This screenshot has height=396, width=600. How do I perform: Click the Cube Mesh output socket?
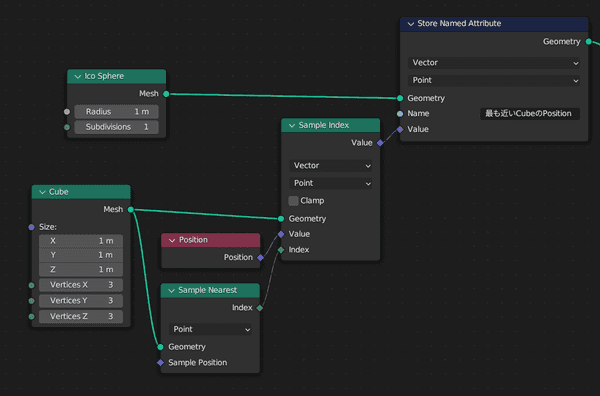[131, 210]
